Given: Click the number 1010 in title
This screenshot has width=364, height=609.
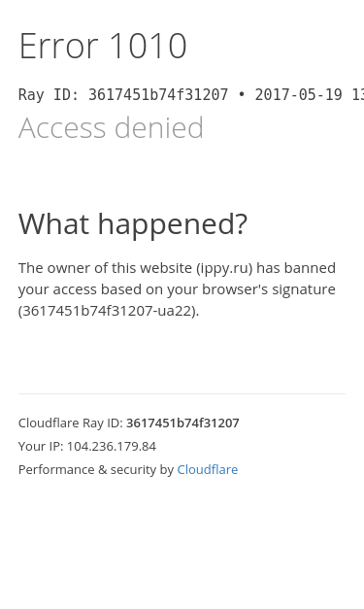Looking at the screenshot, I should 149,46.
